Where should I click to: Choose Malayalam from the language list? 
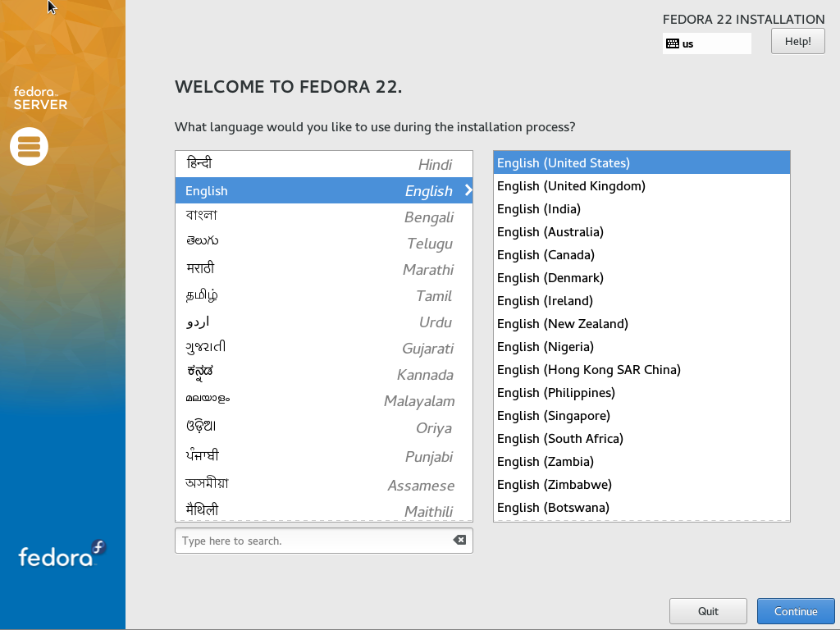click(323, 400)
